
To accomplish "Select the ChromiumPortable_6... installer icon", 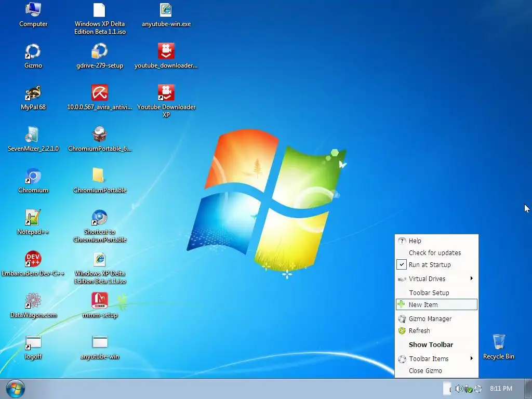I will tap(99, 135).
